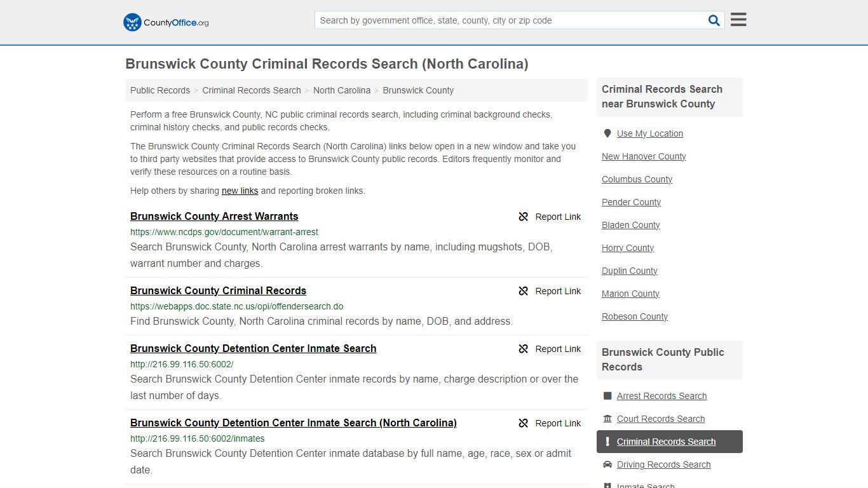Click the location pin icon
Screen dimensions: 868x488
tap(607, 133)
